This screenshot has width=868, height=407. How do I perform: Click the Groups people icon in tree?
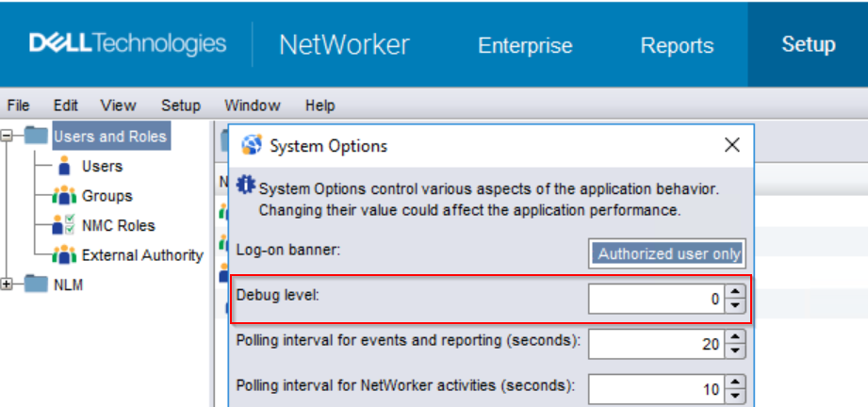click(x=64, y=196)
